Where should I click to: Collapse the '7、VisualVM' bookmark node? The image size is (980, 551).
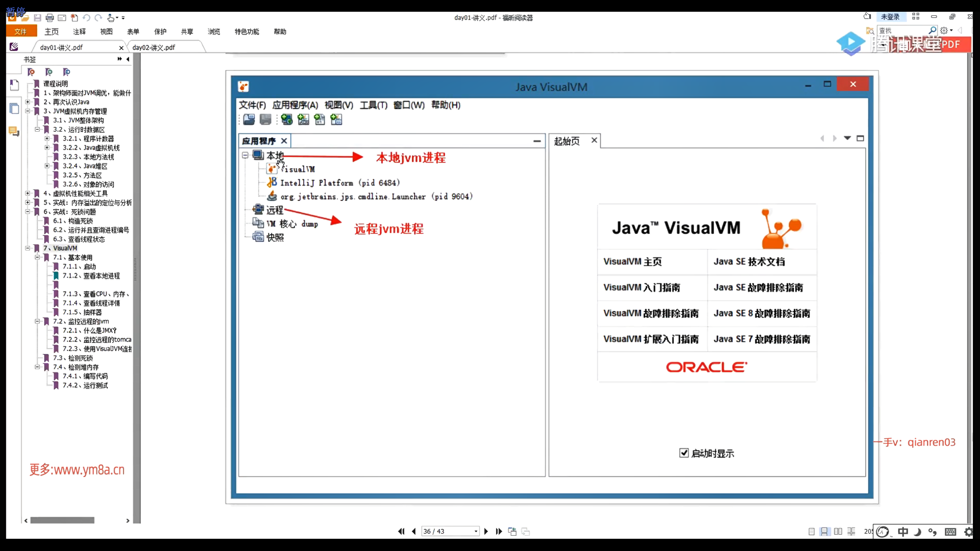(x=28, y=248)
